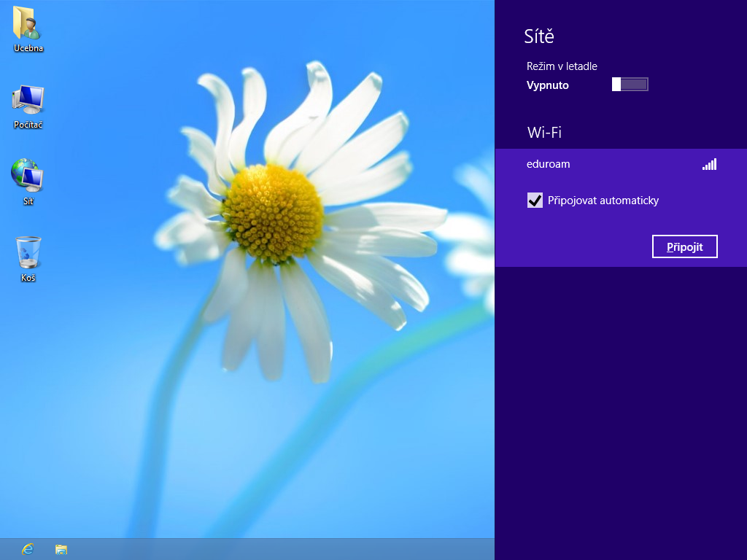Click the eduroam signal strength icon
This screenshot has height=560, width=747.
point(709,164)
